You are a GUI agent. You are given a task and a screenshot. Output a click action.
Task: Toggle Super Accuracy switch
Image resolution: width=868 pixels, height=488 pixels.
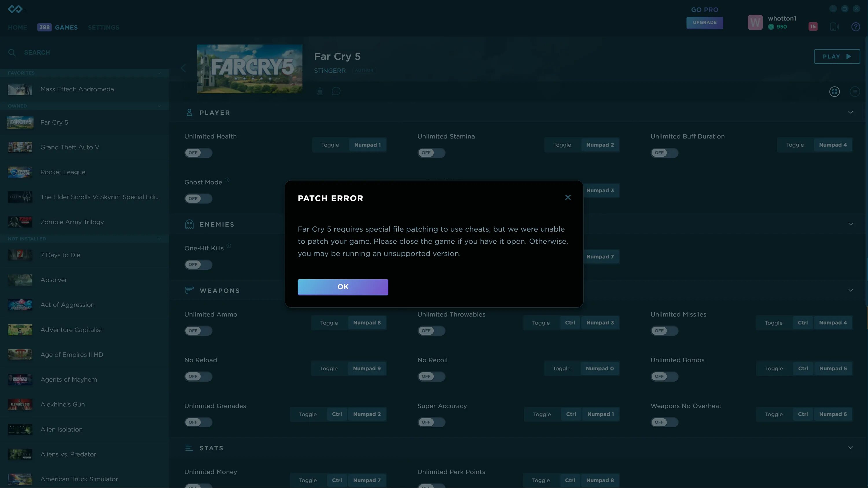(431, 422)
